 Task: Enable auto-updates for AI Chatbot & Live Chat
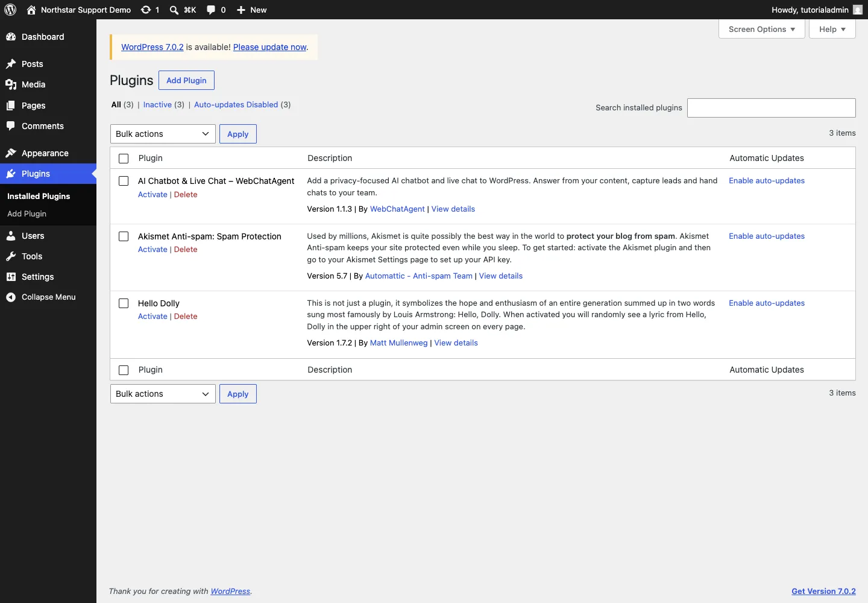[x=767, y=180]
